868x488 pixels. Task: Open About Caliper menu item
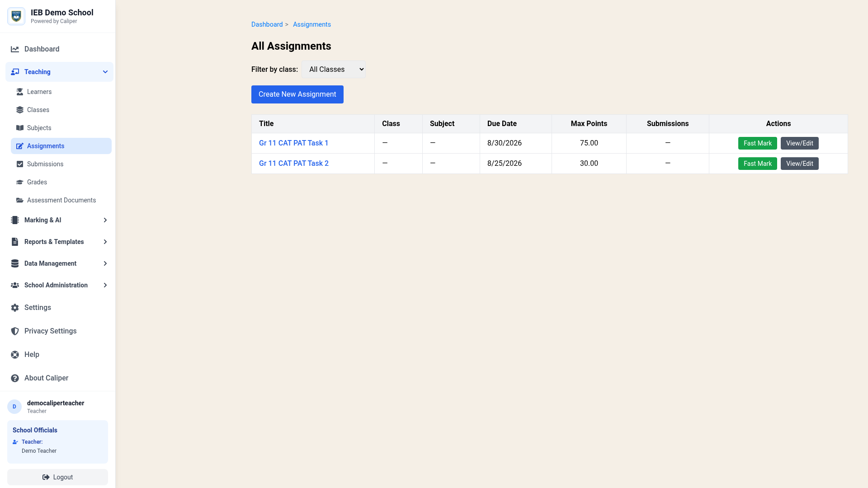point(46,378)
